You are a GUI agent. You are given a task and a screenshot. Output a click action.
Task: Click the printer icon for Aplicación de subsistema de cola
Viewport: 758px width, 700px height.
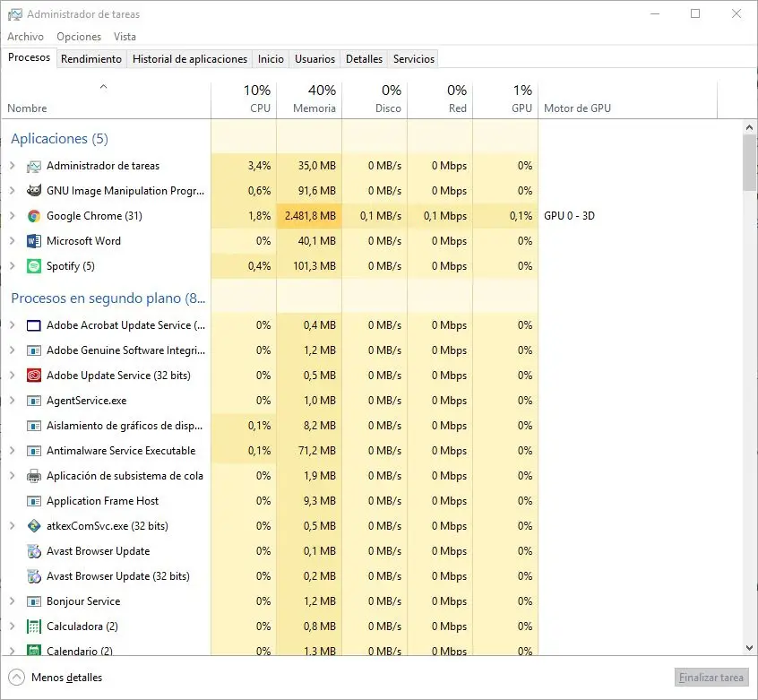pyautogui.click(x=34, y=476)
